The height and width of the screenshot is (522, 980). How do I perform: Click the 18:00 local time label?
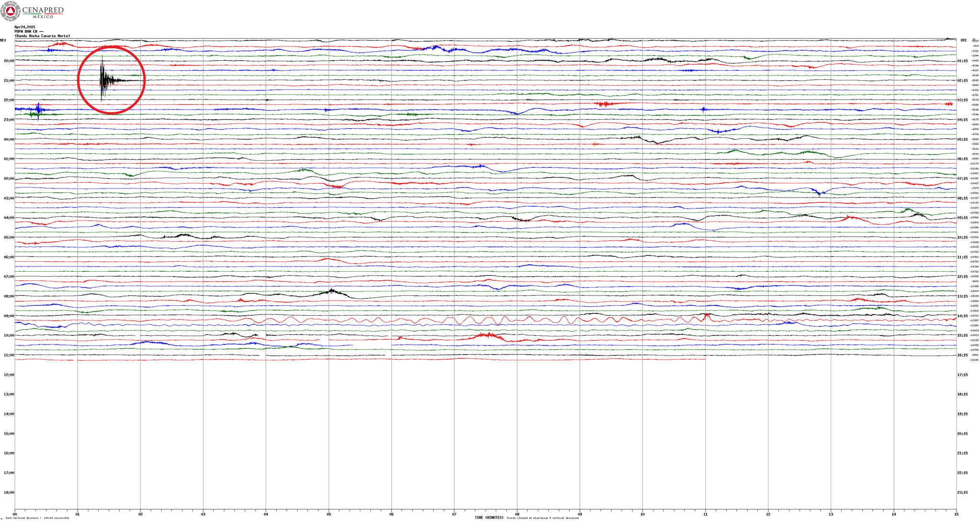(x=9, y=492)
